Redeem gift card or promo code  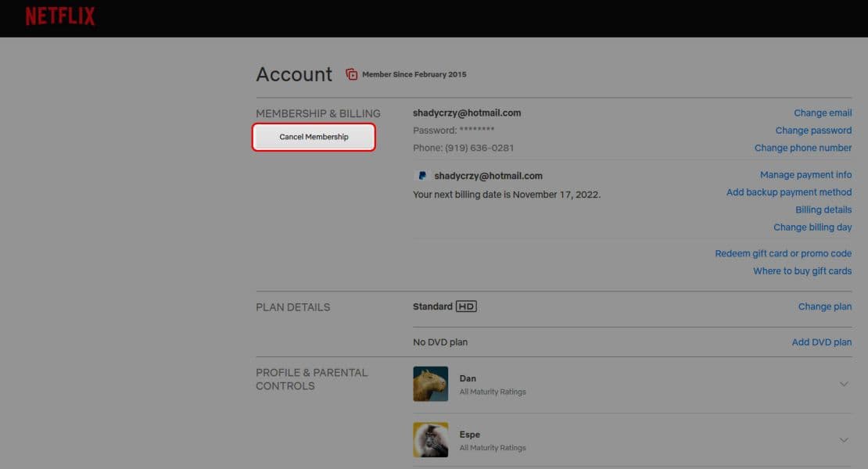(783, 252)
